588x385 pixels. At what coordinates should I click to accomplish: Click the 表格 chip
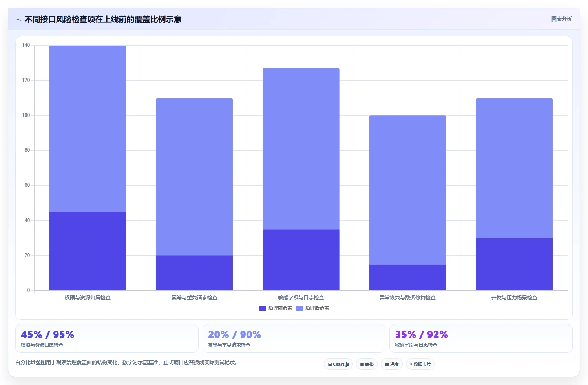[367, 364]
